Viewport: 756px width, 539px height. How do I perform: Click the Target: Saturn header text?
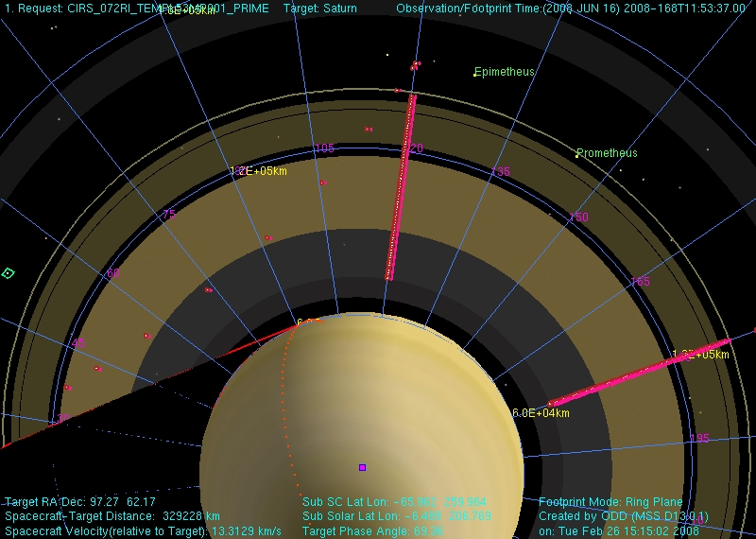tap(320, 9)
